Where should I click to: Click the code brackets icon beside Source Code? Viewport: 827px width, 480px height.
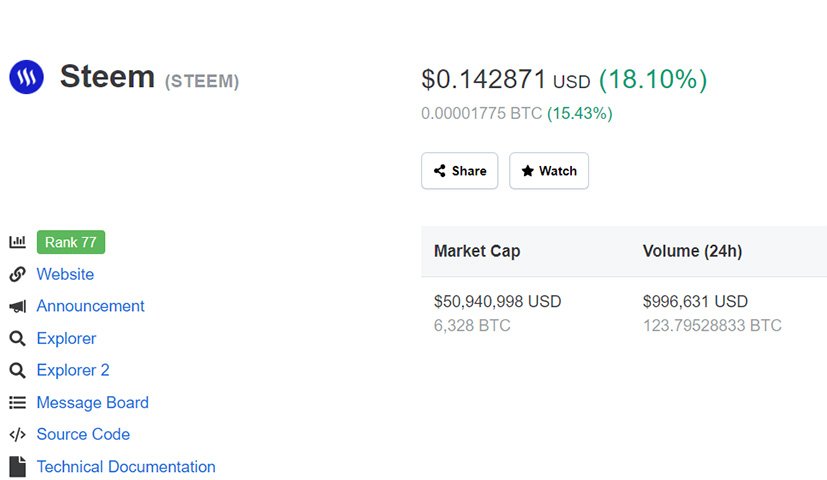[x=17, y=435]
